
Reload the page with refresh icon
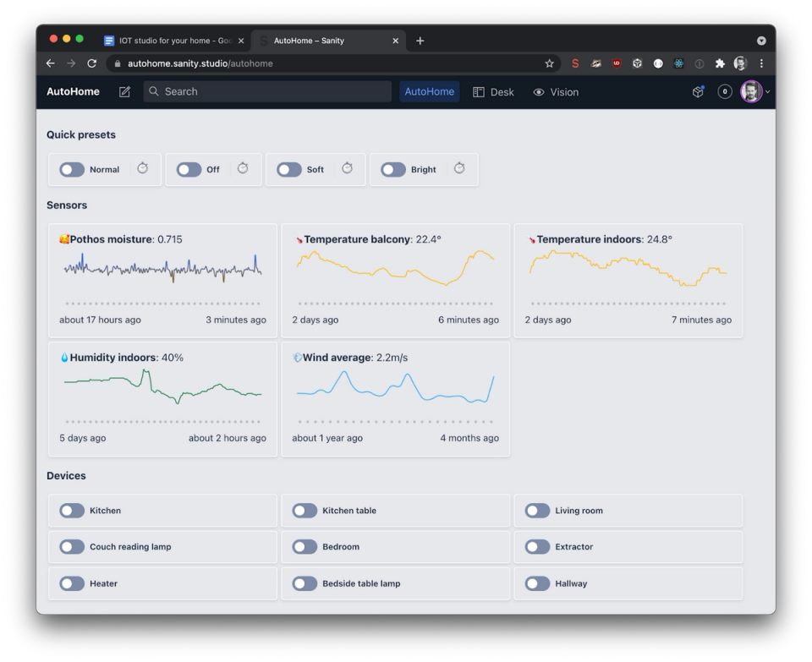pyautogui.click(x=91, y=63)
